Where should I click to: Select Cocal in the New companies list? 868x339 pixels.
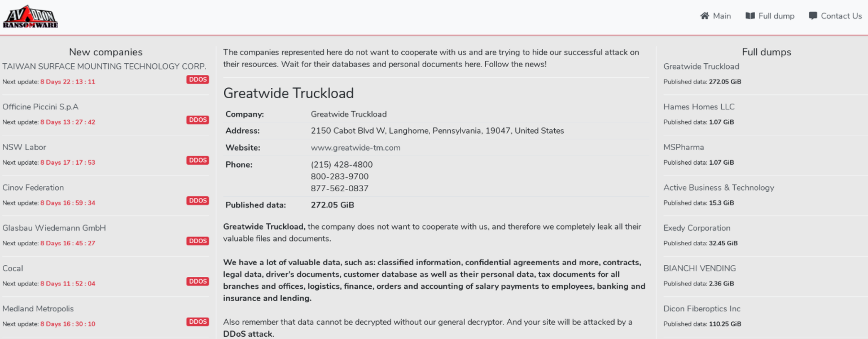click(13, 268)
